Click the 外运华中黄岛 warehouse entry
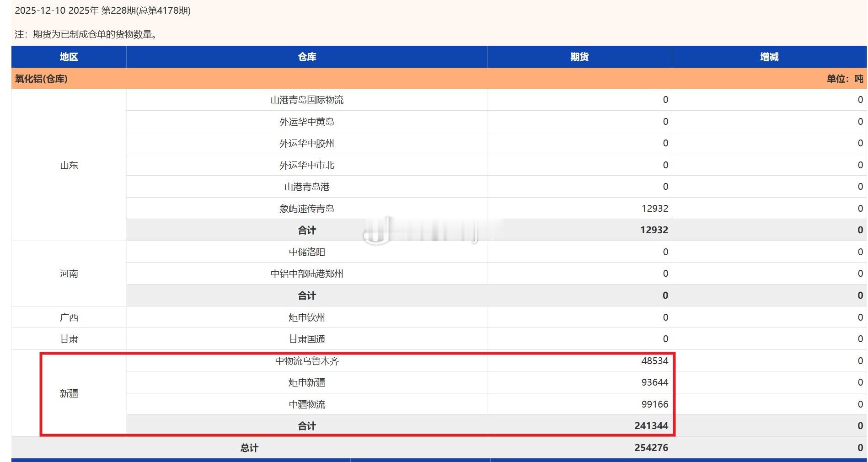Viewport: 868px width, 462px height. point(307,122)
